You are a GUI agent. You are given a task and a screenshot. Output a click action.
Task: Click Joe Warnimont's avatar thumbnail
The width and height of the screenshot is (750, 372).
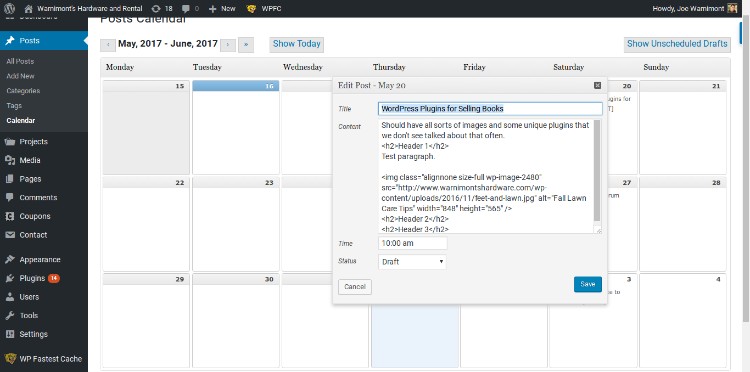732,9
